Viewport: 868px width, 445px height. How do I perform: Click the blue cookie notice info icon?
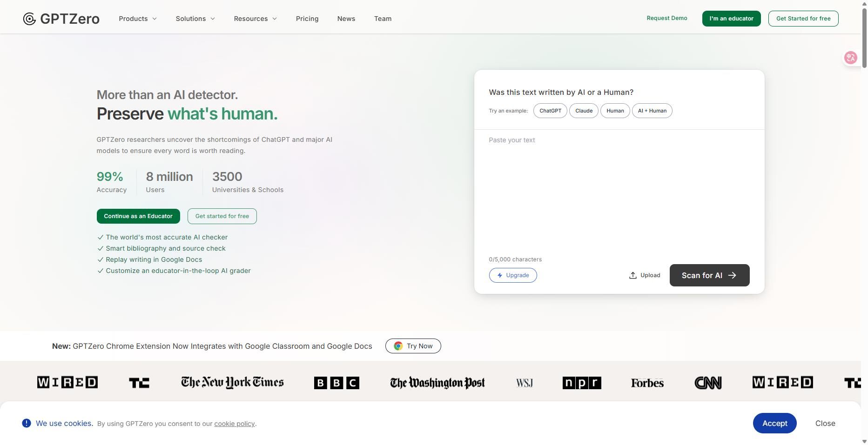tap(27, 423)
